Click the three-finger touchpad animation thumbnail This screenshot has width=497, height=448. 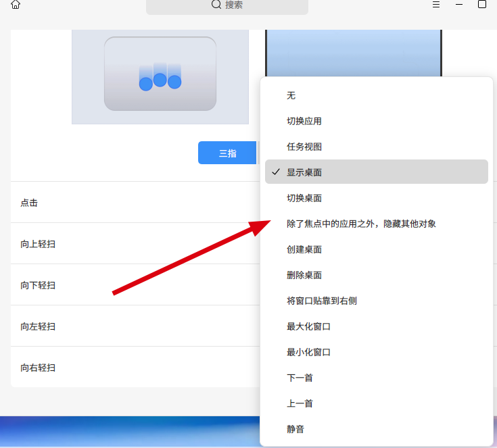pyautogui.click(x=160, y=76)
